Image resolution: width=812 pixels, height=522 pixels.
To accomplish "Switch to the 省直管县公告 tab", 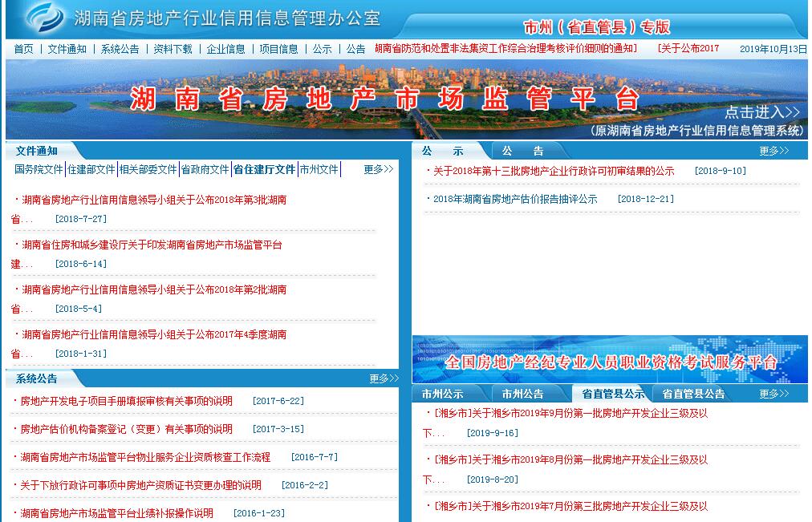I will coord(693,395).
